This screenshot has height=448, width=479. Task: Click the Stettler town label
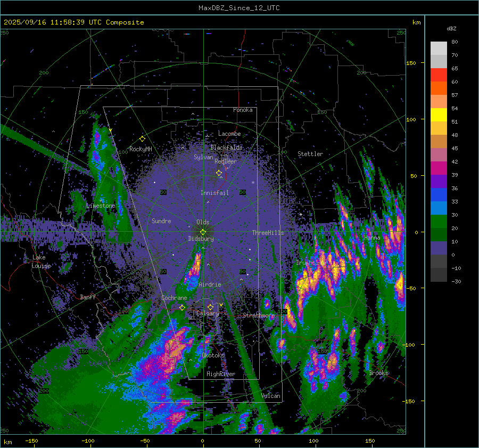tap(310, 154)
